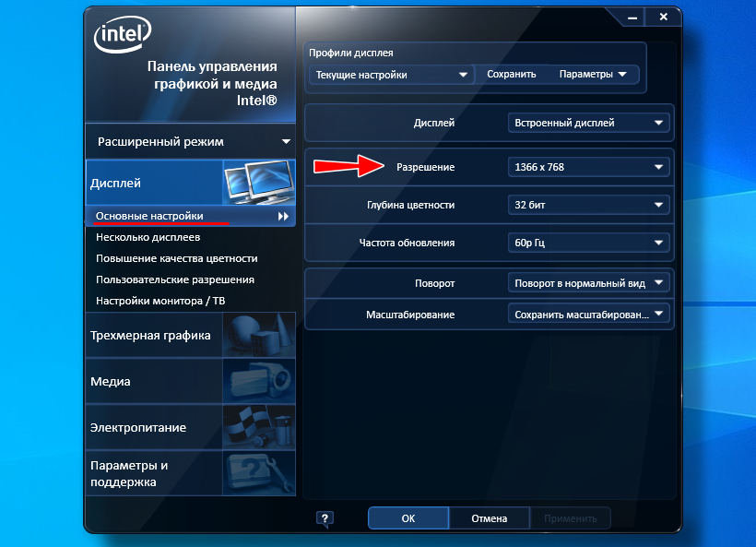Open the Текущие настройки profile dropdown
Screen dimensions: 756x547
391,75
